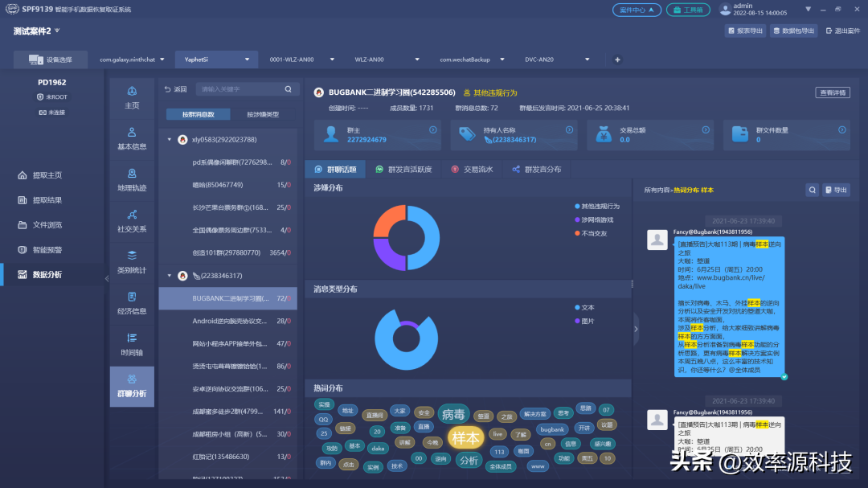The image size is (868, 488).
Task: Open the 地理轨迹 location icon
Action: (132, 174)
